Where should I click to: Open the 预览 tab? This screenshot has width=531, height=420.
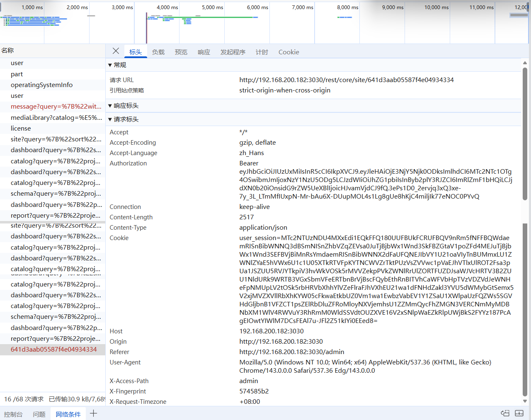point(181,52)
